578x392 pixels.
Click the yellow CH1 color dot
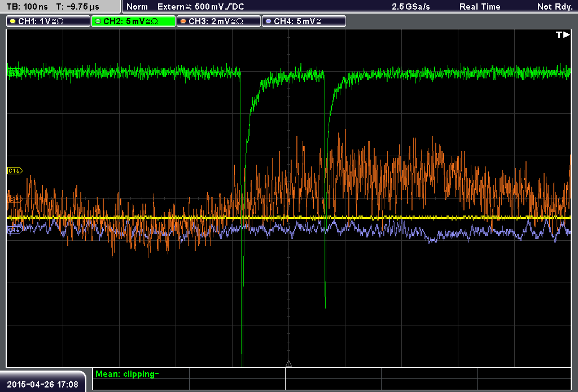13,21
